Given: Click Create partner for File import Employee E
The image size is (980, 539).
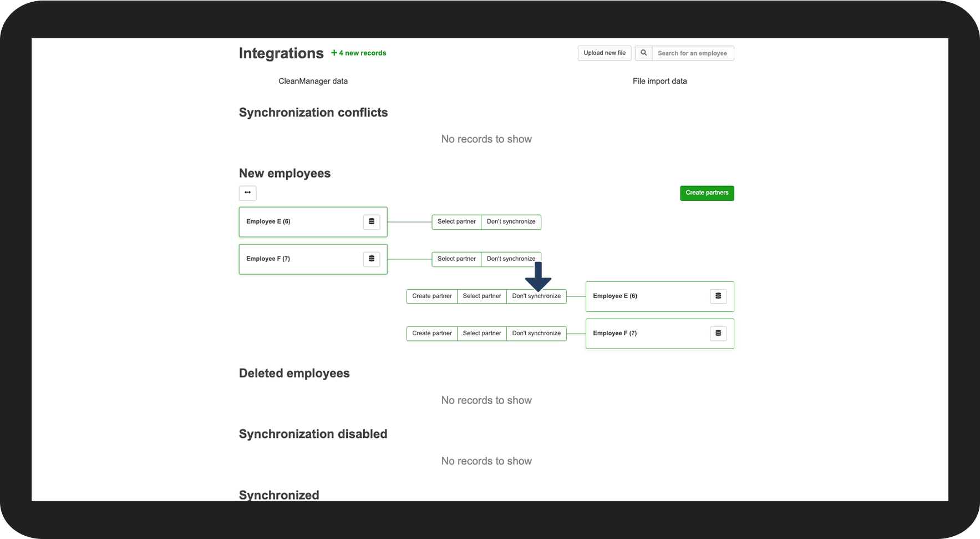Looking at the screenshot, I should [432, 296].
